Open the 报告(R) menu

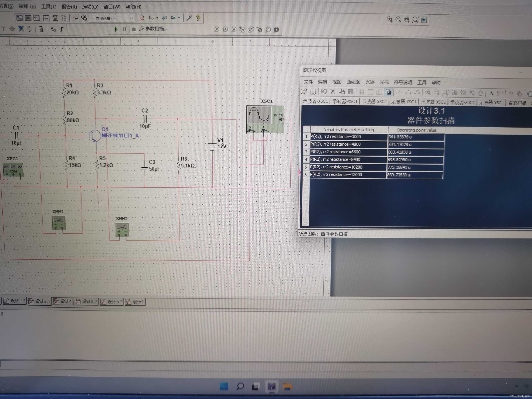[69, 7]
